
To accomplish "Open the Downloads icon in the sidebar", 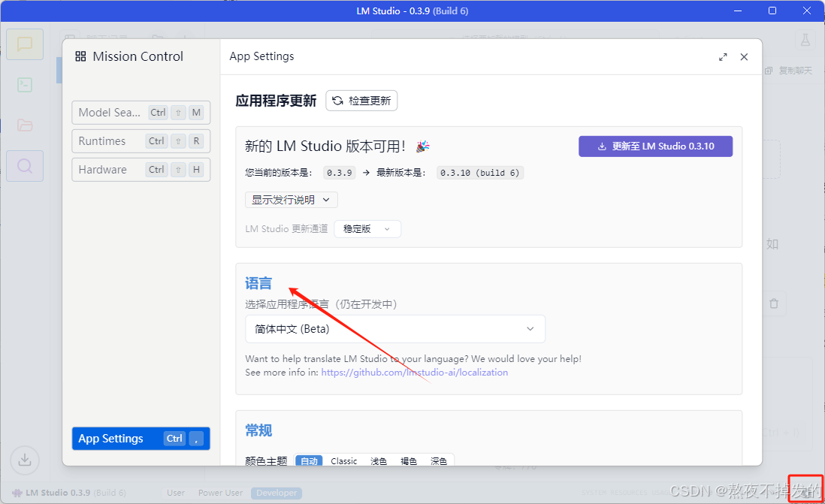I will click(25, 460).
